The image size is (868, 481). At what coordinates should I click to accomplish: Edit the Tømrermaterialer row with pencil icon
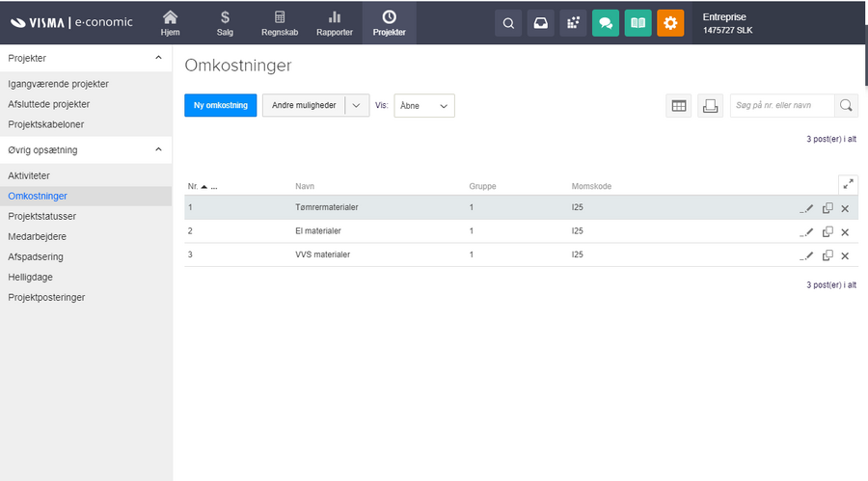tap(807, 208)
